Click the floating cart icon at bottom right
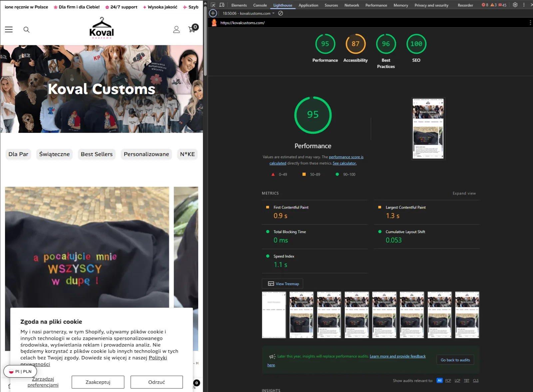 196,384
